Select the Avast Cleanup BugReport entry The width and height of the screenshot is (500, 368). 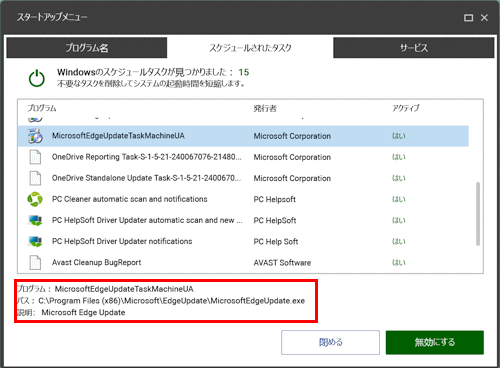coord(96,262)
